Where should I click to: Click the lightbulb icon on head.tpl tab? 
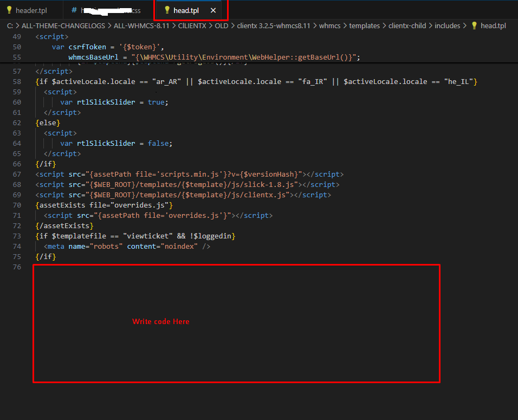pyautogui.click(x=167, y=10)
